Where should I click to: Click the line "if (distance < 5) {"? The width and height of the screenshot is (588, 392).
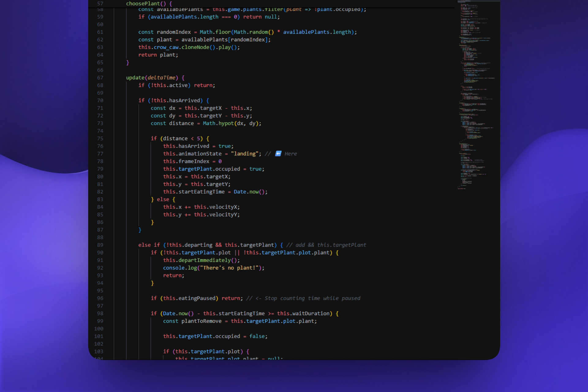[180, 138]
